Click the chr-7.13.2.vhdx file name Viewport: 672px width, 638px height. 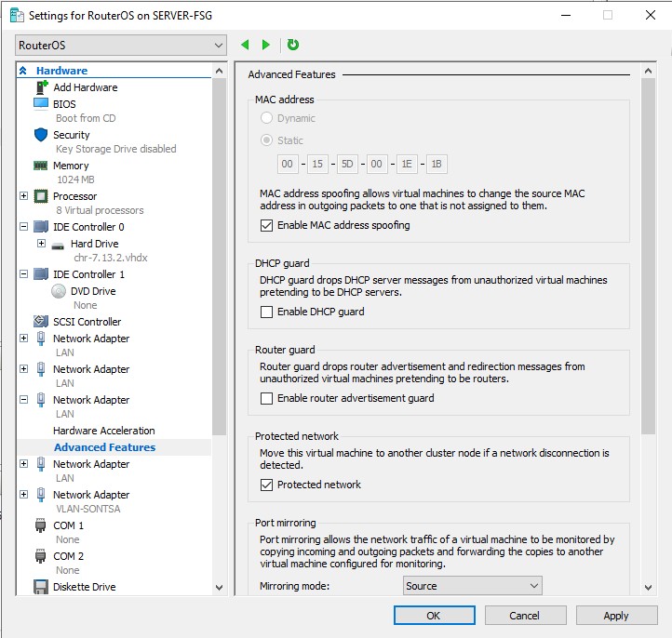pyautogui.click(x=111, y=258)
